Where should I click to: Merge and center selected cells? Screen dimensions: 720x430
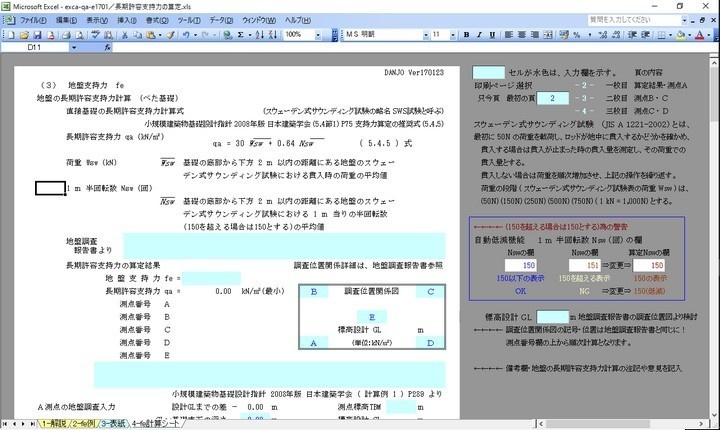(548, 35)
